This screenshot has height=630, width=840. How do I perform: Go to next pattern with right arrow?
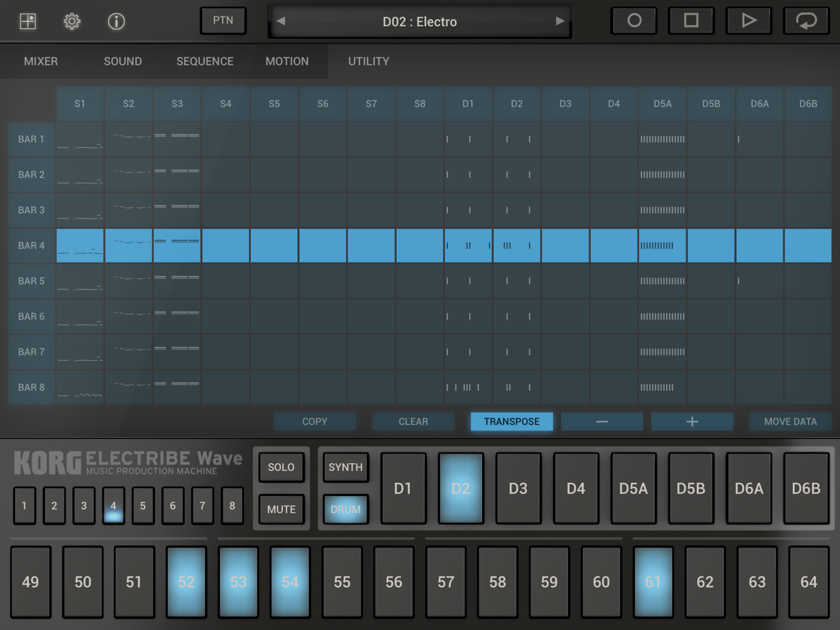point(560,21)
